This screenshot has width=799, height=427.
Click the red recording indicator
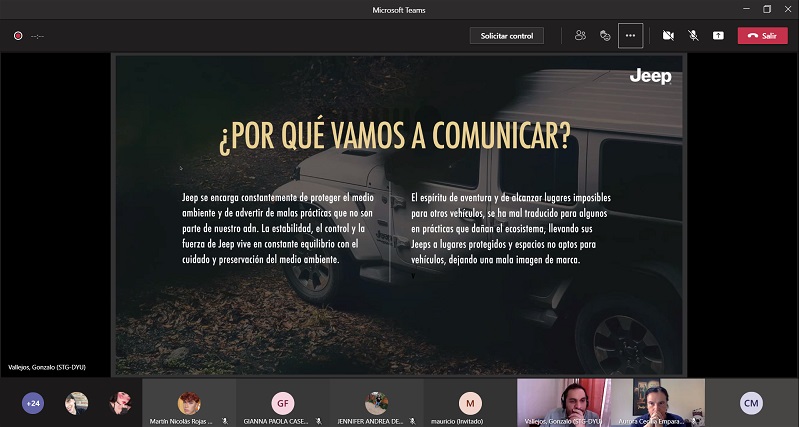point(18,36)
